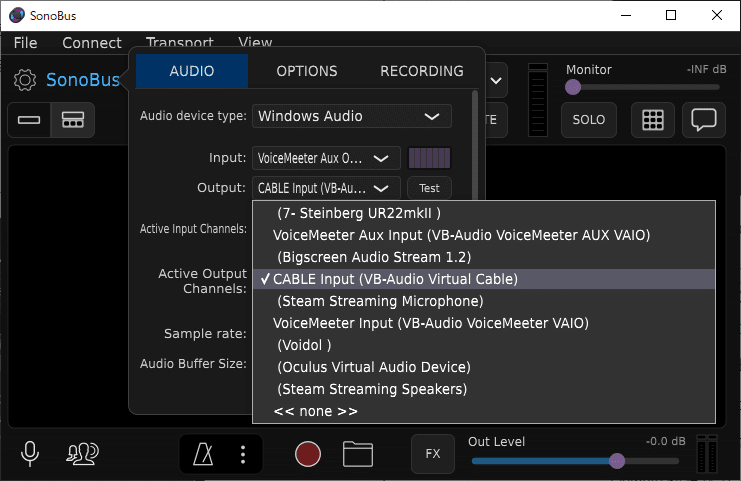Select the compact single-row layout icon
741x481 pixels.
coord(29,120)
